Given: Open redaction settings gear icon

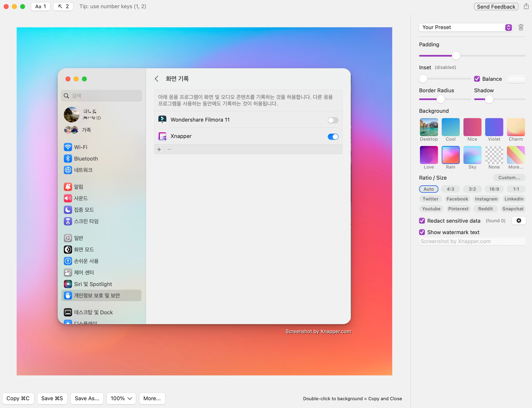Looking at the screenshot, I should coord(519,221).
